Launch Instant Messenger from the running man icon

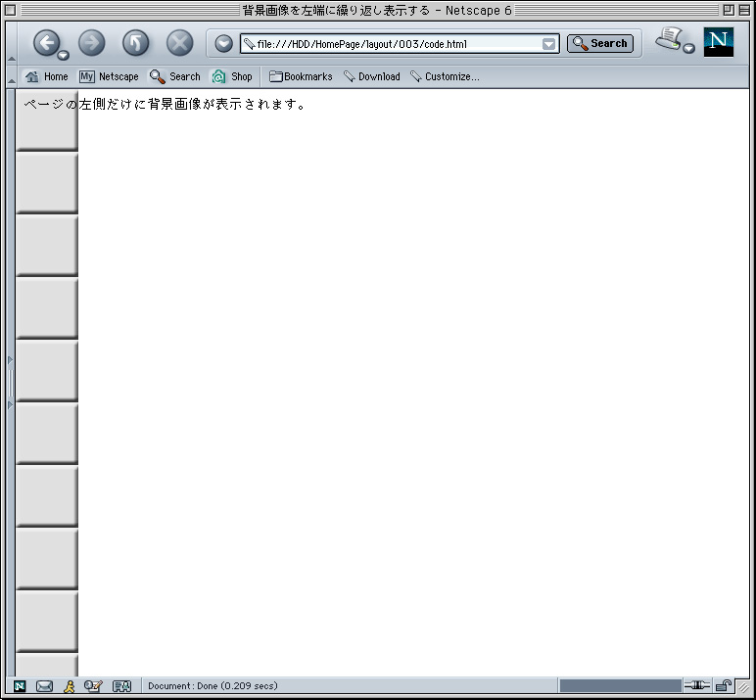pyautogui.click(x=70, y=686)
